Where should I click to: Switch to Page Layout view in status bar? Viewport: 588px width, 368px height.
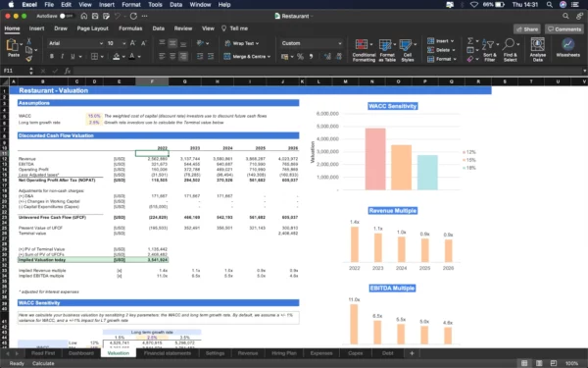(x=539, y=363)
